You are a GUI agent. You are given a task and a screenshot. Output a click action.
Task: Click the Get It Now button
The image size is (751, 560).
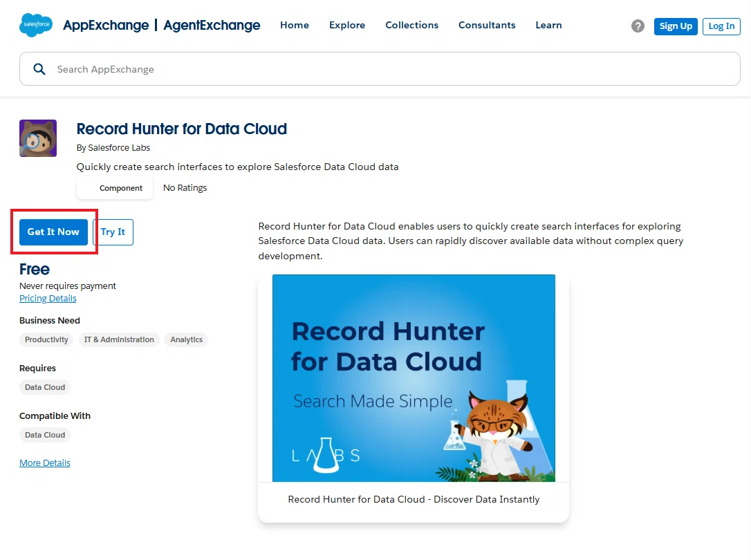pos(54,232)
